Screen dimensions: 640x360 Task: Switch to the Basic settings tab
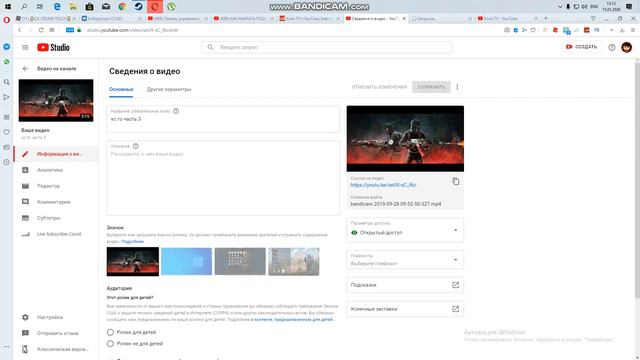[121, 89]
